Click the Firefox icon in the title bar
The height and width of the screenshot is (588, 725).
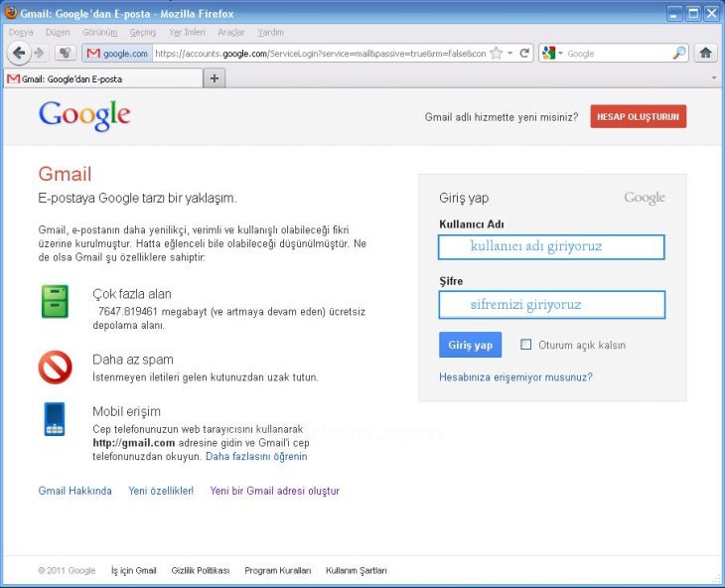point(10,13)
